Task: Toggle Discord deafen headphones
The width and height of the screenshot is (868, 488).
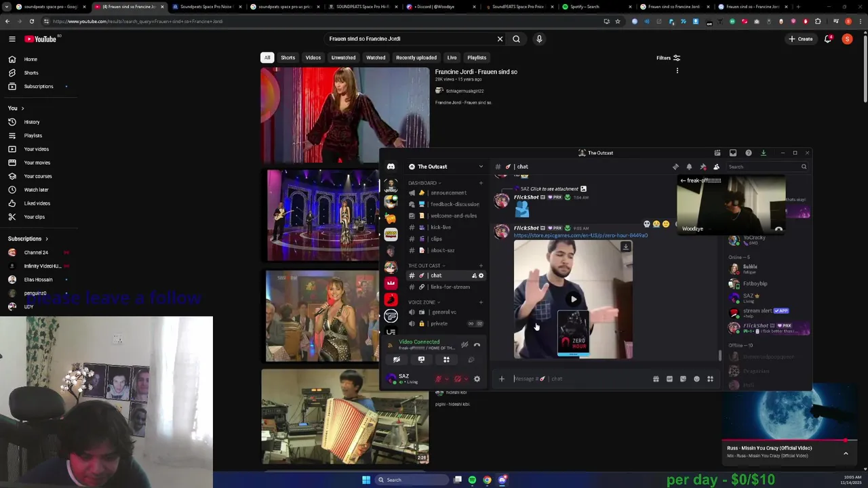Action: 458,379
